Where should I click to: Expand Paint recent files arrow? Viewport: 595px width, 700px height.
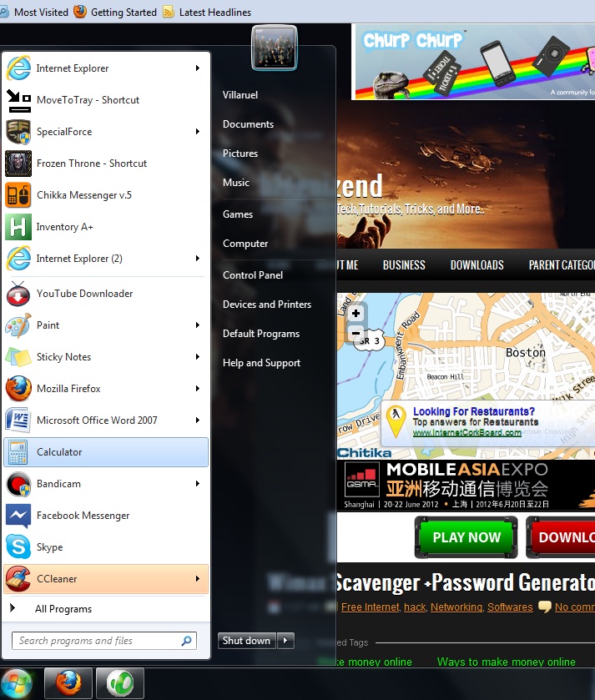(x=198, y=325)
